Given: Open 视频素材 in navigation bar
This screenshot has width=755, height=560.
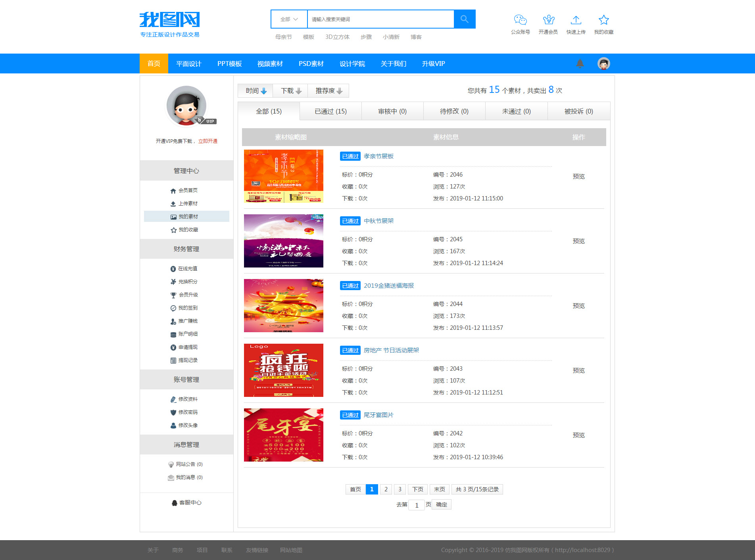Looking at the screenshot, I should pos(270,64).
